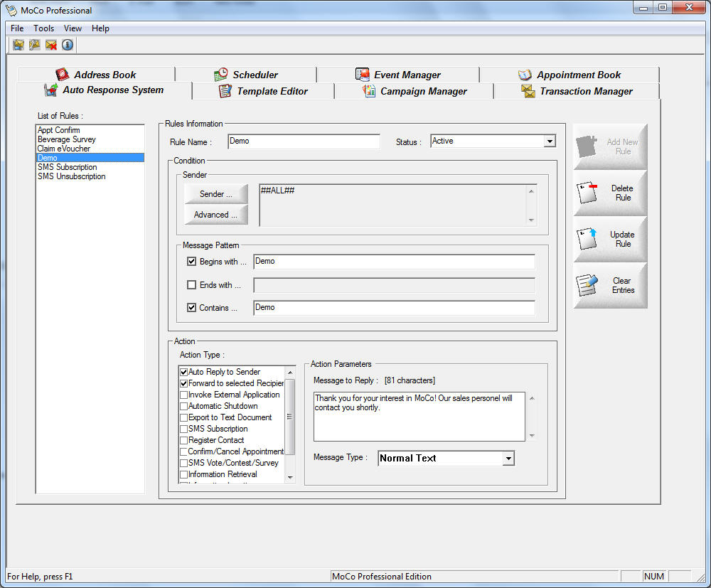Switch to the Scheduler tab
This screenshot has width=711, height=588.
[246, 75]
